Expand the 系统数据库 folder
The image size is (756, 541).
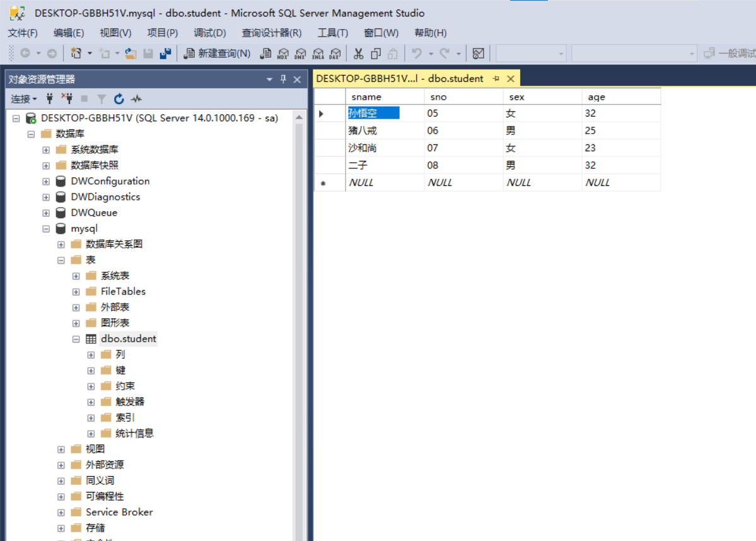(x=46, y=150)
